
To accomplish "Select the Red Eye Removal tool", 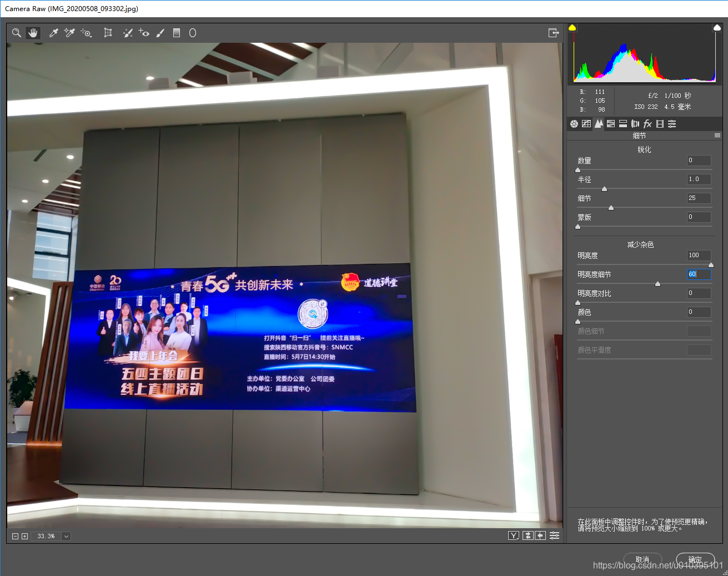I will pyautogui.click(x=144, y=33).
